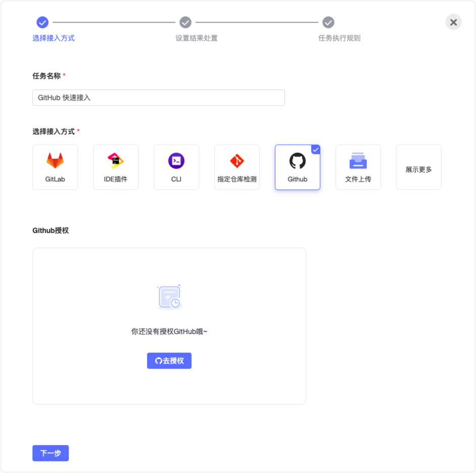The width and height of the screenshot is (476, 473).
Task: Click the 下一步 button
Action: (51, 453)
